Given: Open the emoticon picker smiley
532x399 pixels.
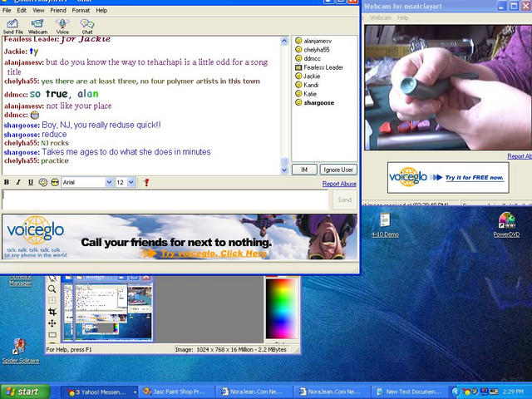Looking at the screenshot, I should click(x=42, y=182).
